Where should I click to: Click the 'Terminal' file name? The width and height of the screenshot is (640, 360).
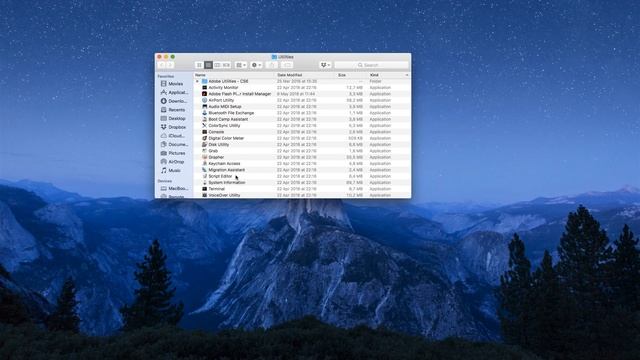[x=216, y=189]
